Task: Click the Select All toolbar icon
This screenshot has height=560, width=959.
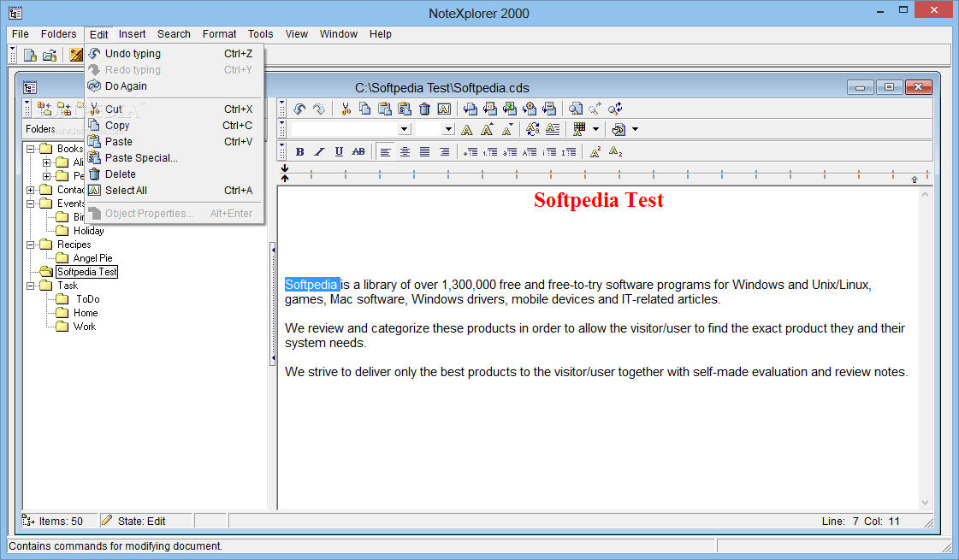Action: point(444,109)
